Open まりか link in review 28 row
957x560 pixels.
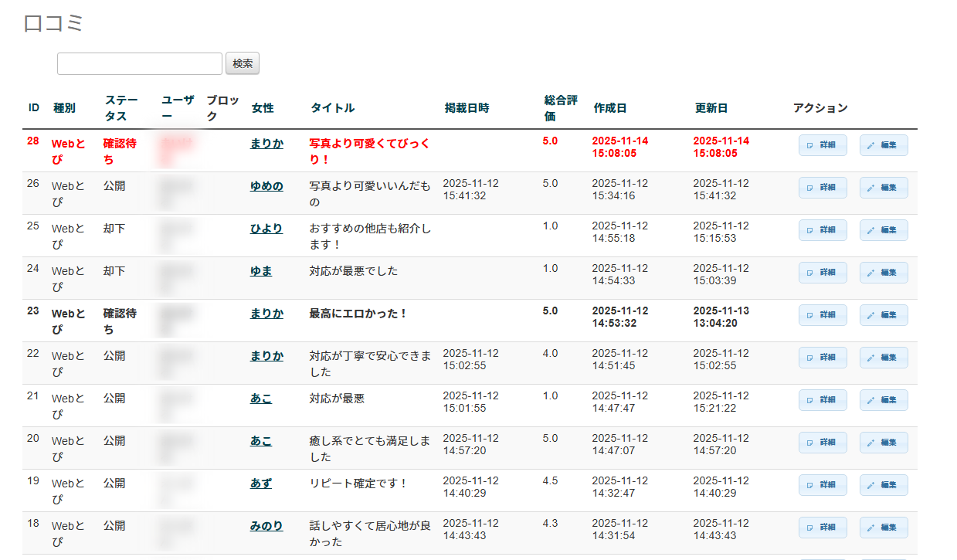click(x=266, y=144)
